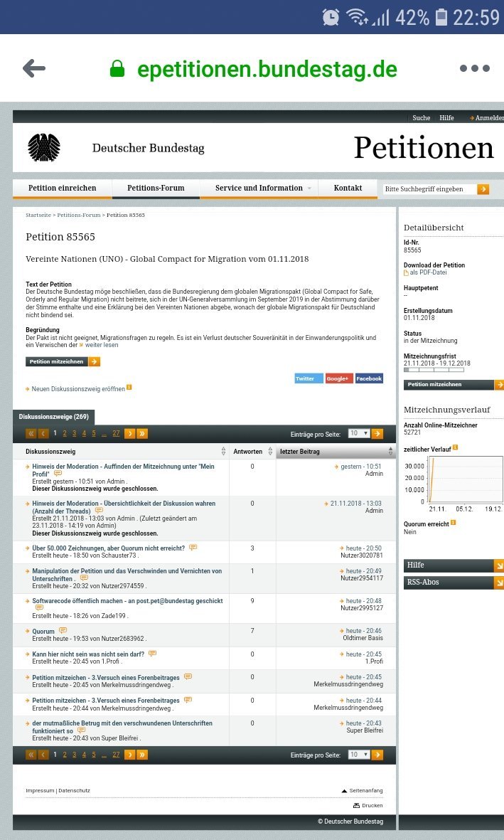This screenshot has height=840, width=504.
Task: Open bottom Einträge pro Seite dropdown
Action: click(x=358, y=754)
